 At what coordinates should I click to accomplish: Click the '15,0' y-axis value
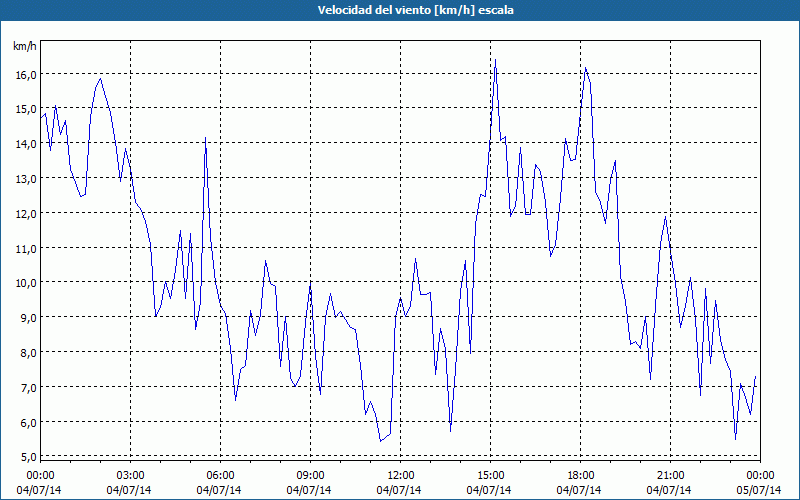tap(27, 109)
